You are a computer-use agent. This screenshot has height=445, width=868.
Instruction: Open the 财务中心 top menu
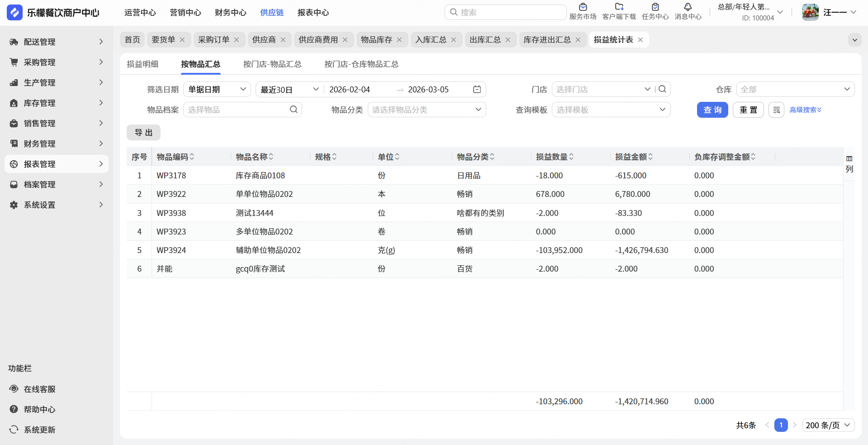point(230,13)
